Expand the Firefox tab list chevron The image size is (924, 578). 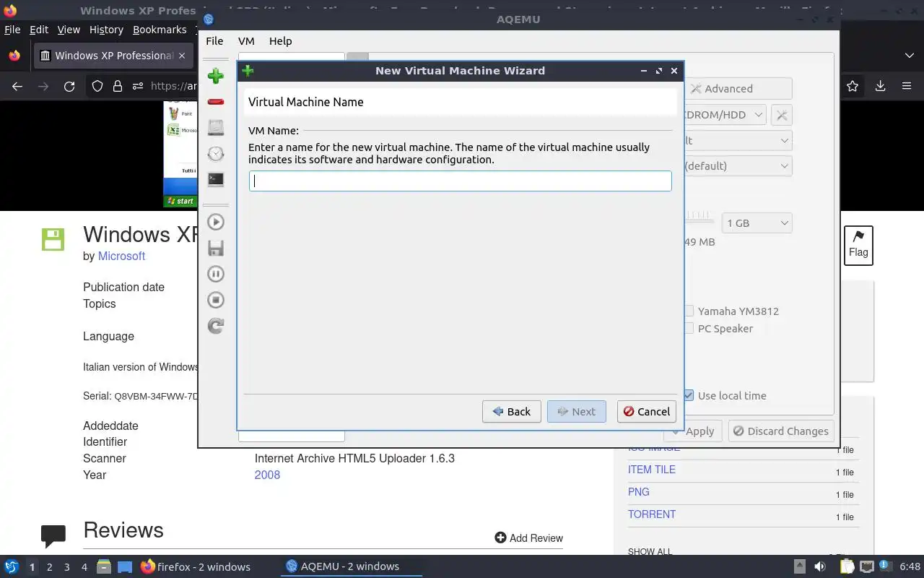[x=909, y=56]
